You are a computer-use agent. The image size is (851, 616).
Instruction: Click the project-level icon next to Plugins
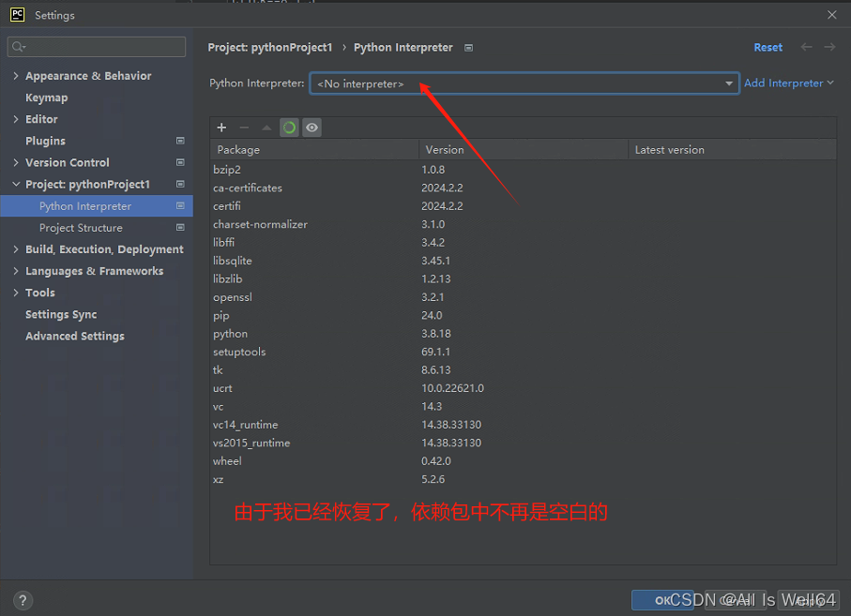tap(180, 141)
